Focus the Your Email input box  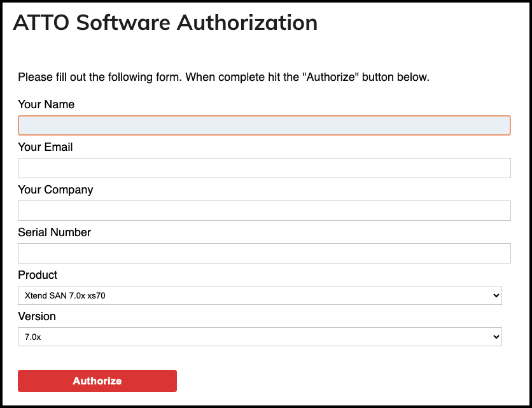[264, 168]
